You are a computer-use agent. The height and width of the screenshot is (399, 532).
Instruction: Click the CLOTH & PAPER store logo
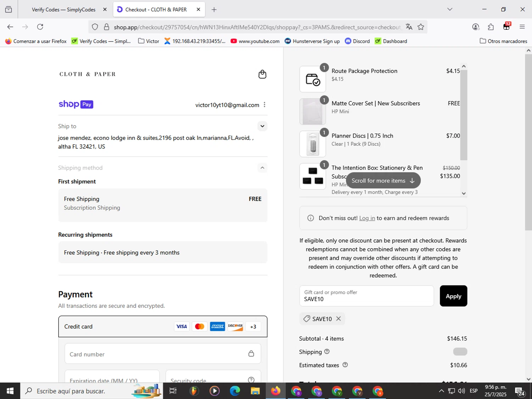pos(88,74)
